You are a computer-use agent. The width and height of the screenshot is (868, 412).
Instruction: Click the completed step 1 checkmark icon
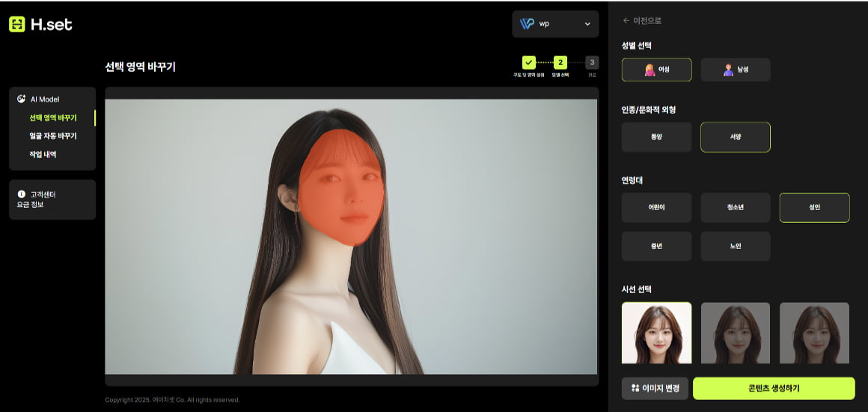(528, 62)
